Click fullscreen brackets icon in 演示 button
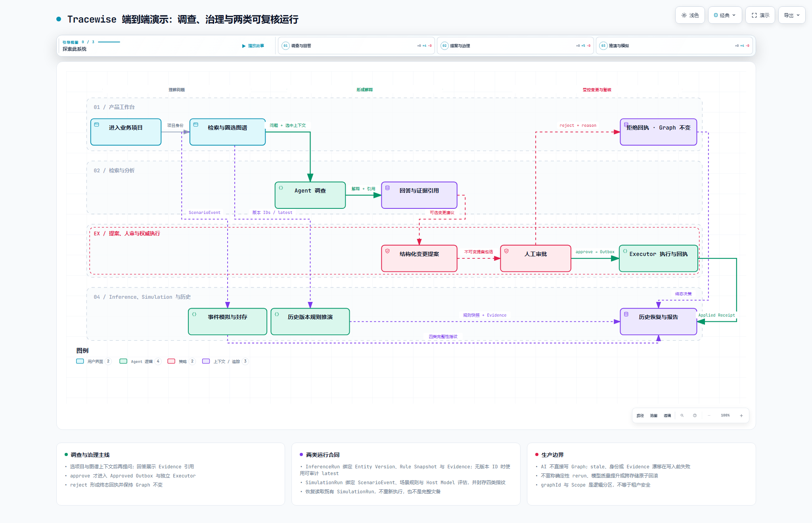Viewport: 812px width, 523px height. (754, 15)
